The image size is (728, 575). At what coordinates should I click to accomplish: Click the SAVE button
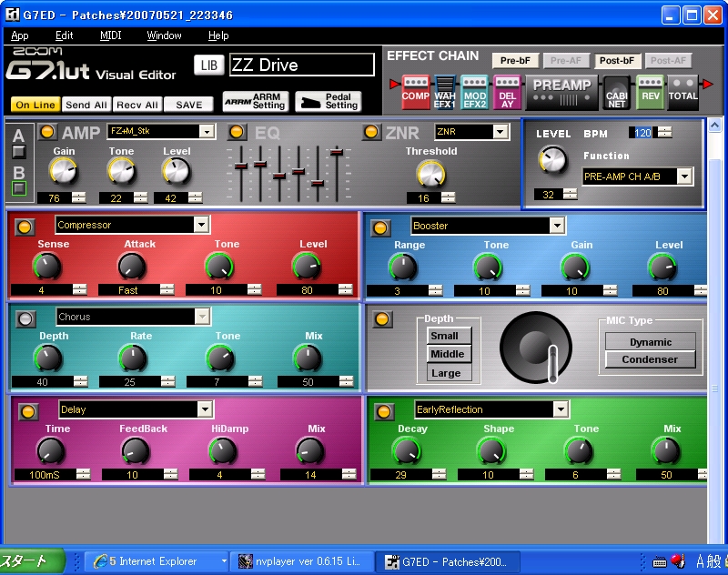click(x=189, y=105)
